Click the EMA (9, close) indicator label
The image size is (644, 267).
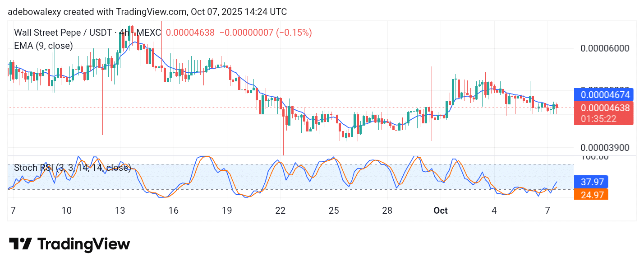[x=43, y=46]
